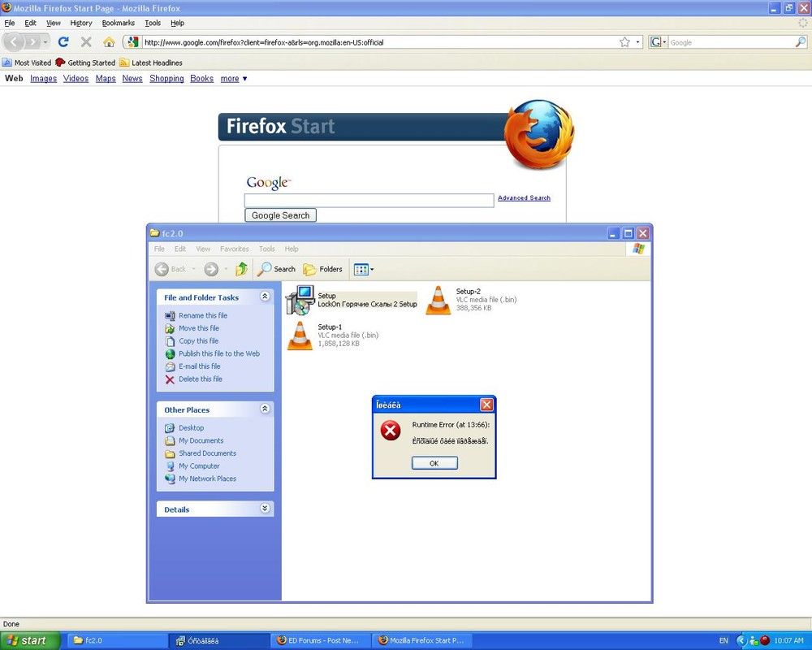Reload the page in Firefox

click(x=63, y=42)
